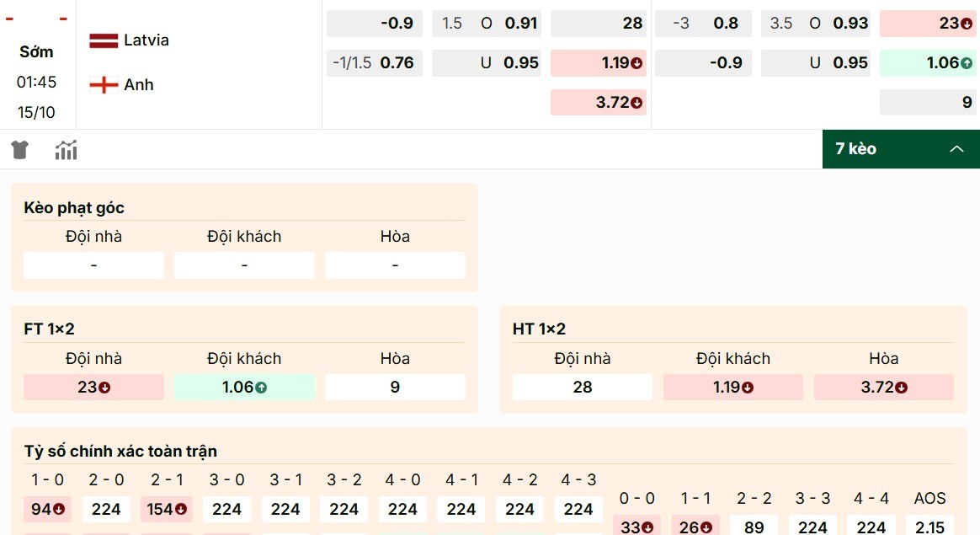Select correct score 2-1 odds 154

tap(165, 509)
